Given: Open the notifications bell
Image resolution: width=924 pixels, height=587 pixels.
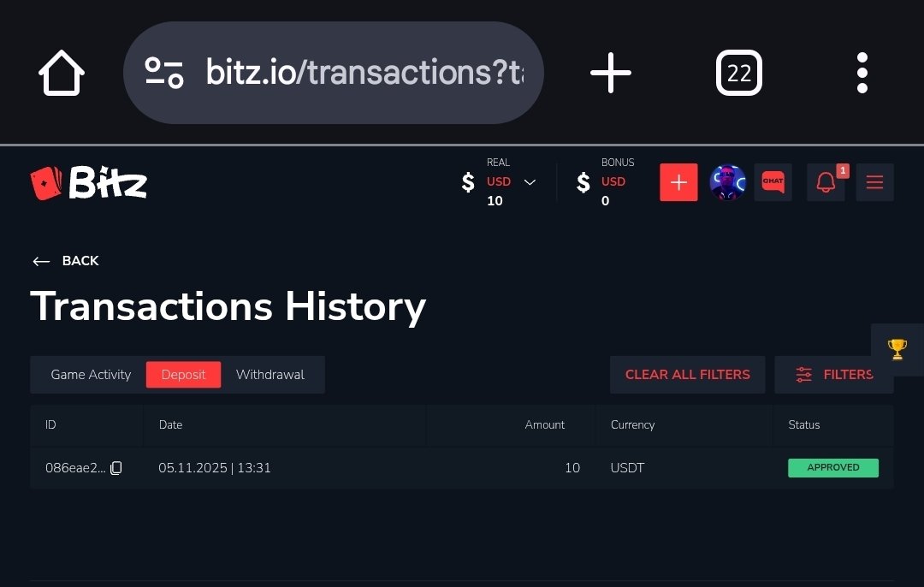Looking at the screenshot, I should [x=826, y=182].
